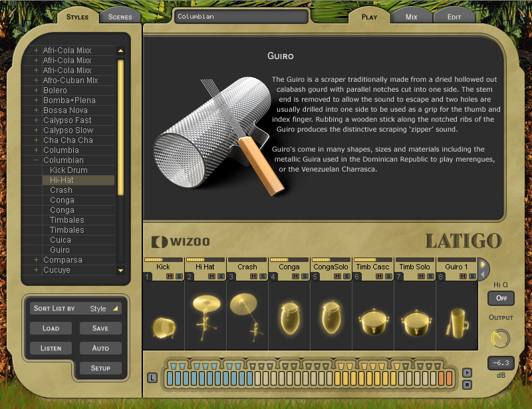Solo the Guiro 1 track
Image resolution: width=532 pixels, height=409 pixels.
click(472, 276)
